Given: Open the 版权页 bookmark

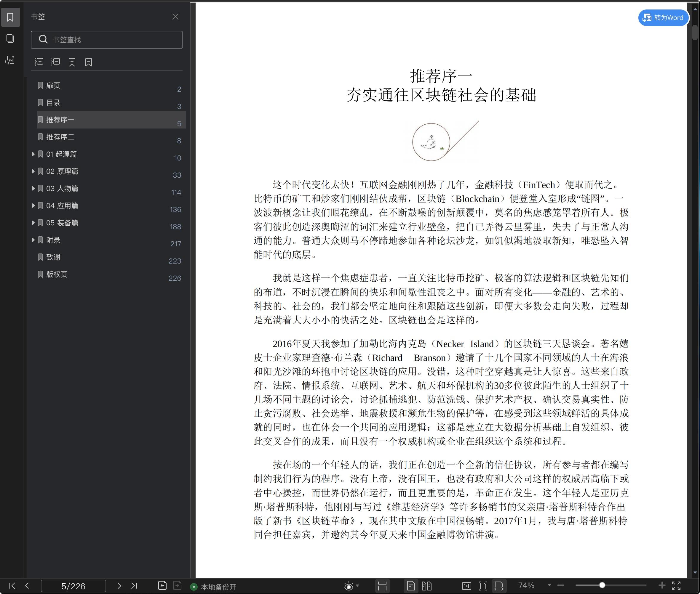Looking at the screenshot, I should [x=111, y=274].
